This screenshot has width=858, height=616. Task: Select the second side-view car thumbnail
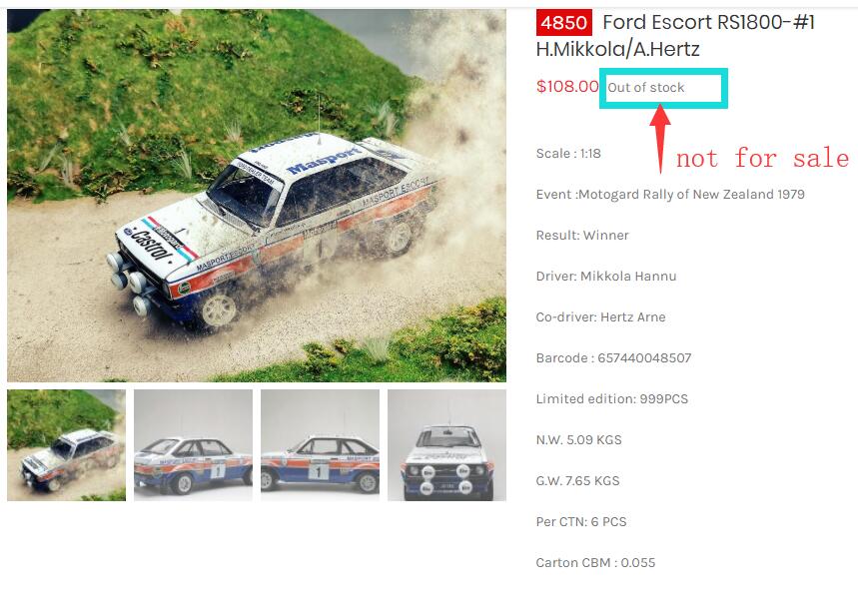click(x=193, y=445)
